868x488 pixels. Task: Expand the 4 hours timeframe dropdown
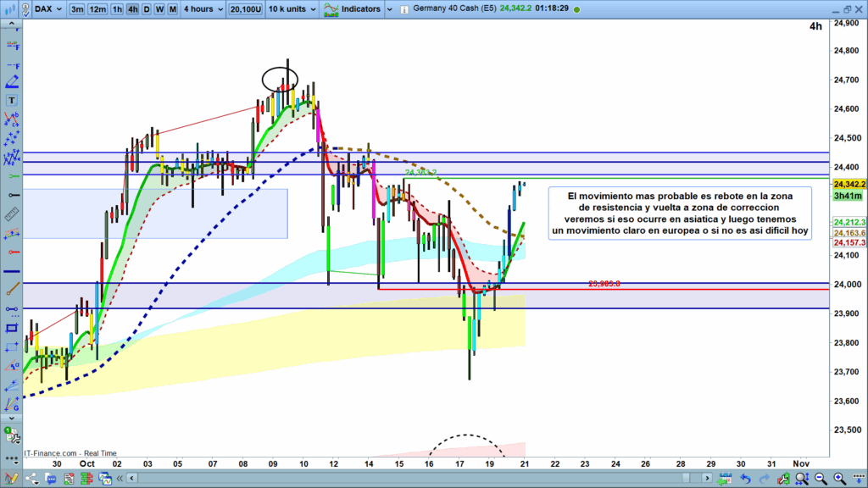(x=205, y=9)
